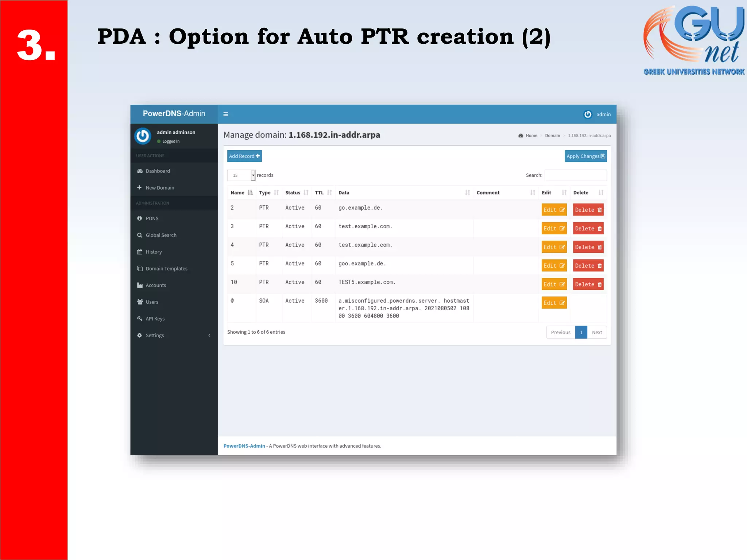Edit the goo.example.de. record
The height and width of the screenshot is (560, 747).
(554, 266)
